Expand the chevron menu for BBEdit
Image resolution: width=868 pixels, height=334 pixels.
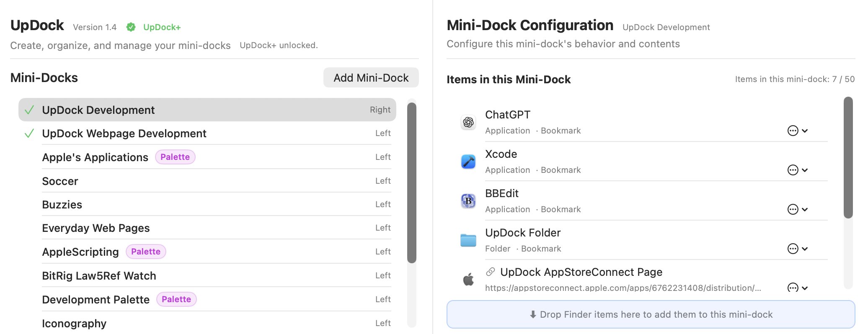pyautogui.click(x=805, y=209)
